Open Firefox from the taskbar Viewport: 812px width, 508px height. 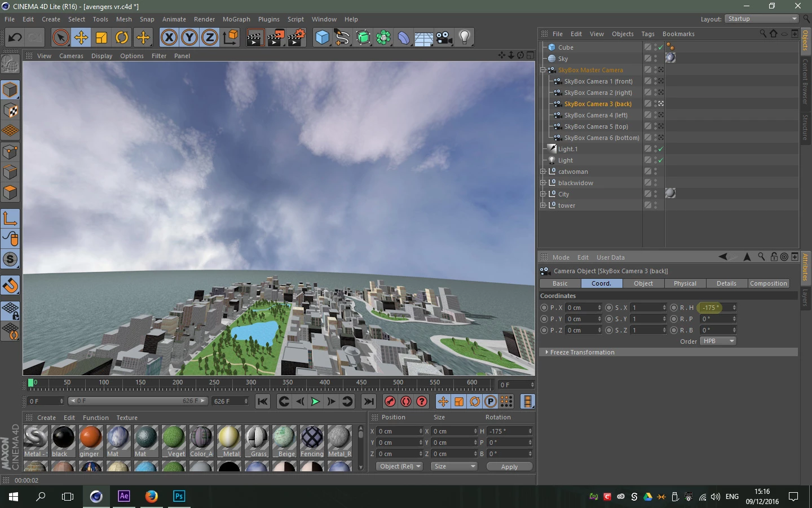click(x=151, y=496)
